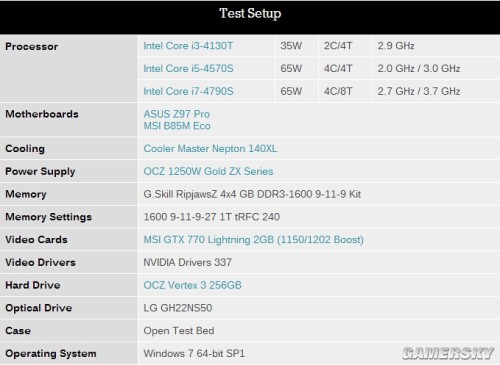500x365 pixels.
Task: Click the G.Skill RipjawsZ memory text
Action: (252, 194)
